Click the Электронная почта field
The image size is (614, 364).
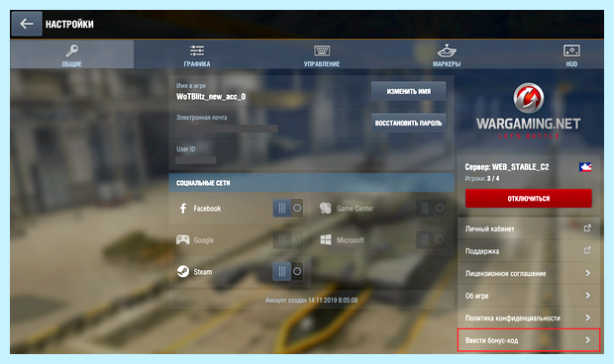pyautogui.click(x=227, y=129)
